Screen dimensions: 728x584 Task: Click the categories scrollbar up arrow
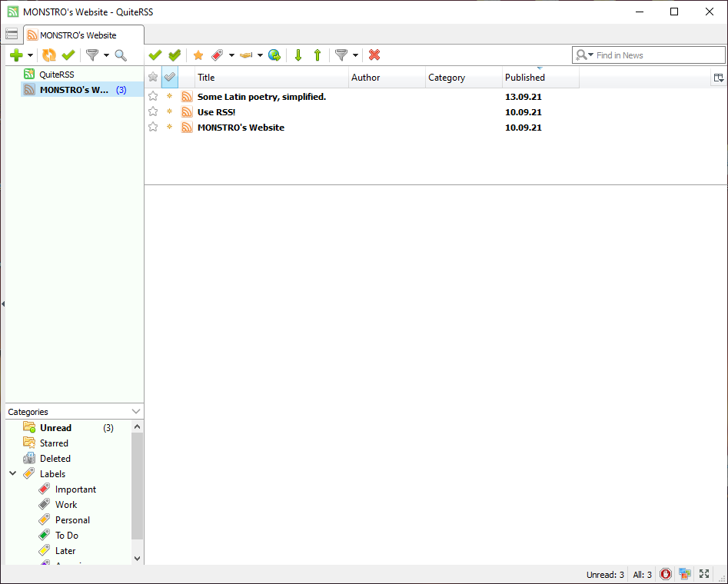point(137,426)
